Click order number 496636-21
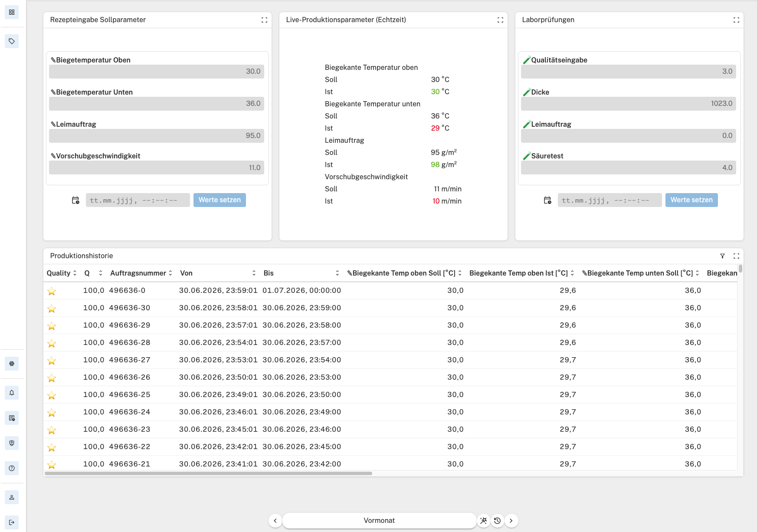Viewport: 757px width, 532px height. click(130, 464)
